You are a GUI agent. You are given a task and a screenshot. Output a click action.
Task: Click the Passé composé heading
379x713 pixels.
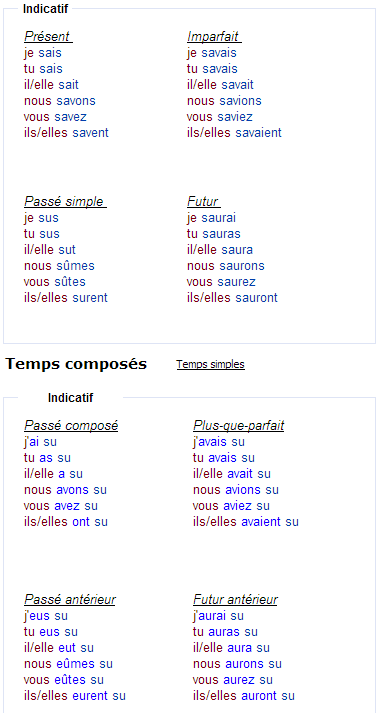tap(71, 426)
